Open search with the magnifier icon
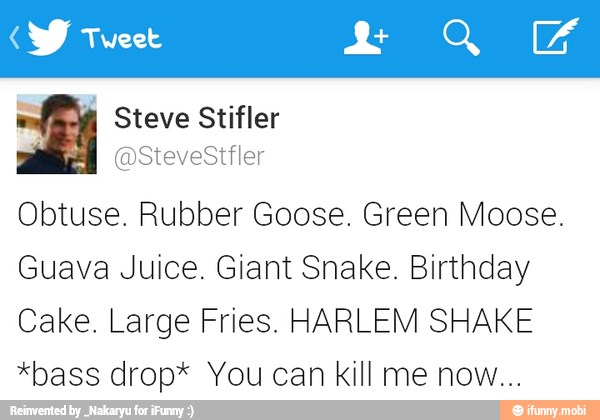The image size is (600, 420). tap(461, 38)
